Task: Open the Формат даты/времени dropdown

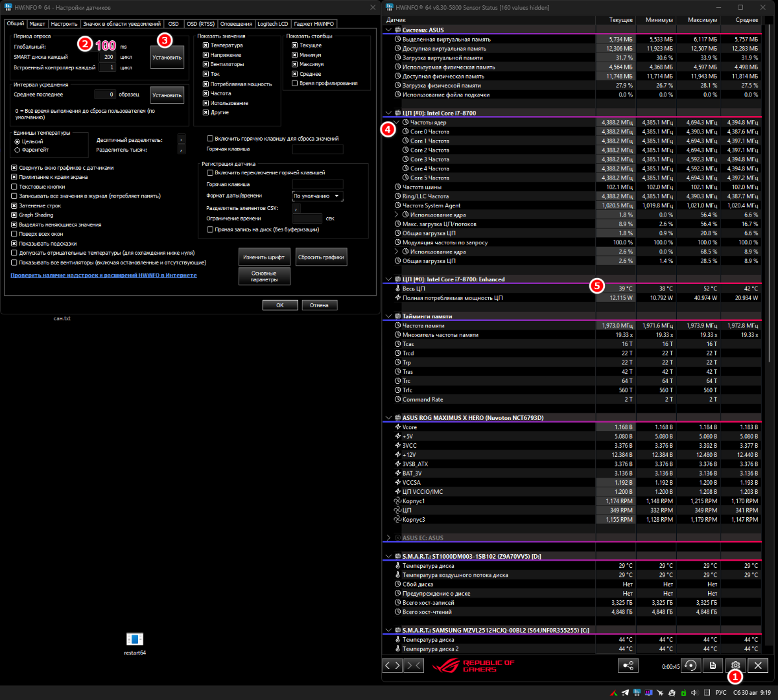Action: (318, 196)
